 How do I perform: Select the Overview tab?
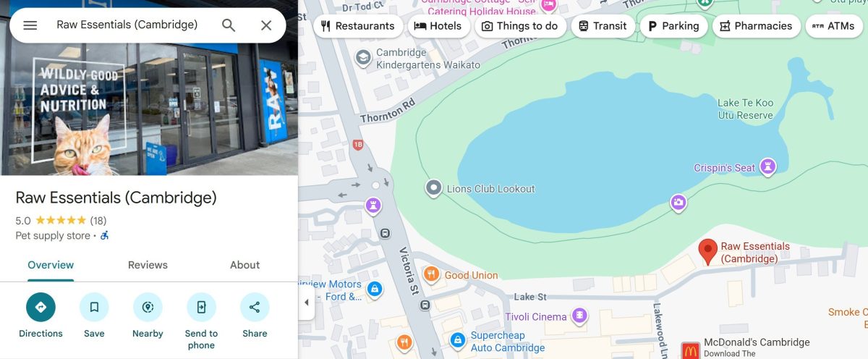pyautogui.click(x=51, y=265)
